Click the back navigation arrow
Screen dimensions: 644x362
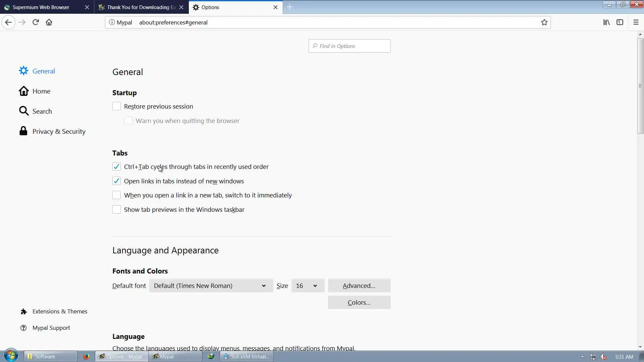coord(8,22)
